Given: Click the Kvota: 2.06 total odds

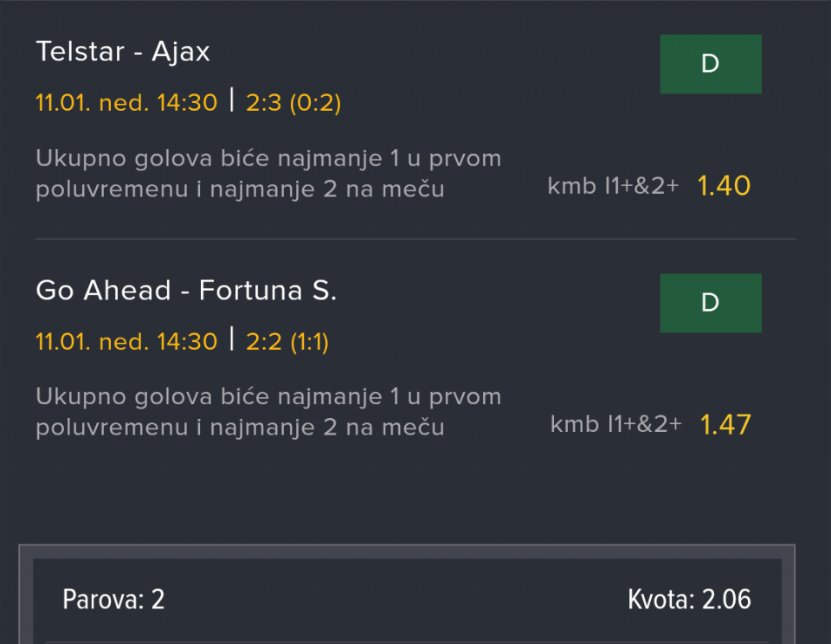Looking at the screenshot, I should point(689,599).
